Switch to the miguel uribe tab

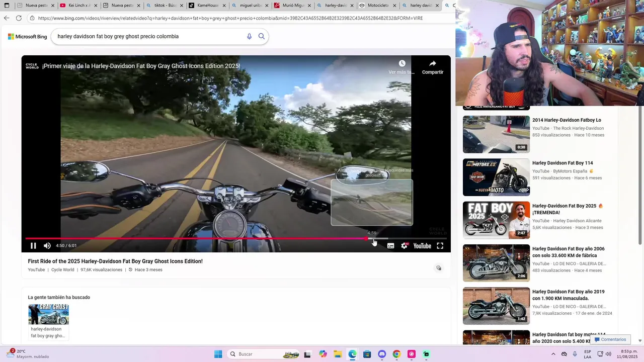pyautogui.click(x=250, y=6)
